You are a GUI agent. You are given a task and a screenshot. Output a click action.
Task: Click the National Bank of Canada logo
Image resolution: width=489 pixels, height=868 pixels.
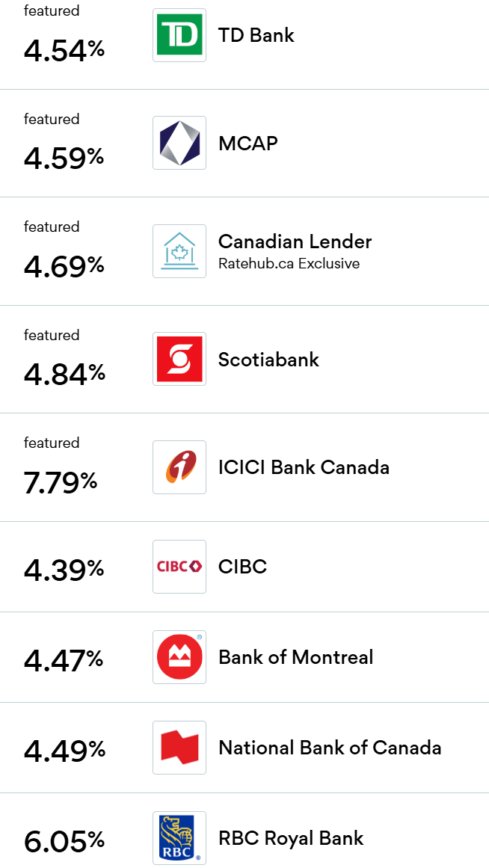(179, 748)
